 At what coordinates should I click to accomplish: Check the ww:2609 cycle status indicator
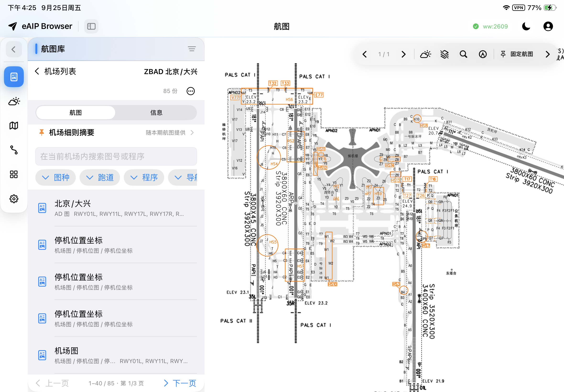[490, 26]
